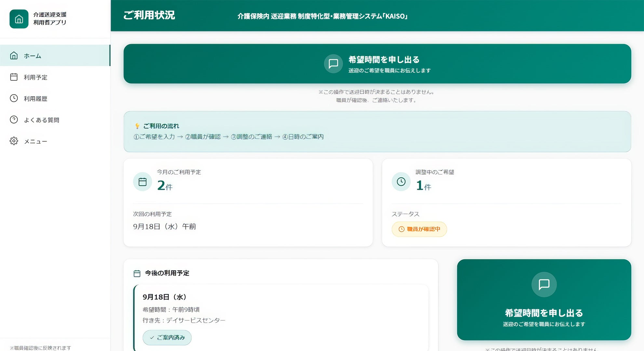644x351 pixels.
Task: Click clock icon beside 調整中のご希望
Action: (401, 182)
